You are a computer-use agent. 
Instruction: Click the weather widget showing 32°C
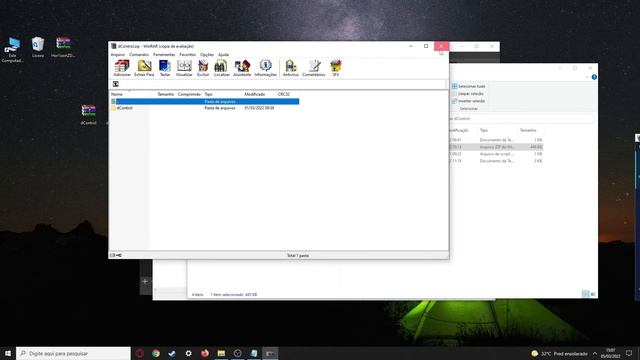(x=559, y=353)
